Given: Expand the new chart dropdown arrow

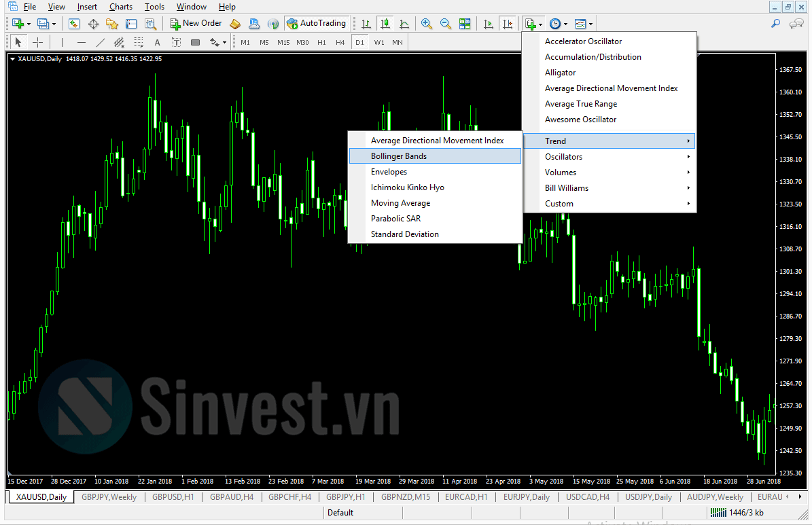Looking at the screenshot, I should click(x=29, y=24).
